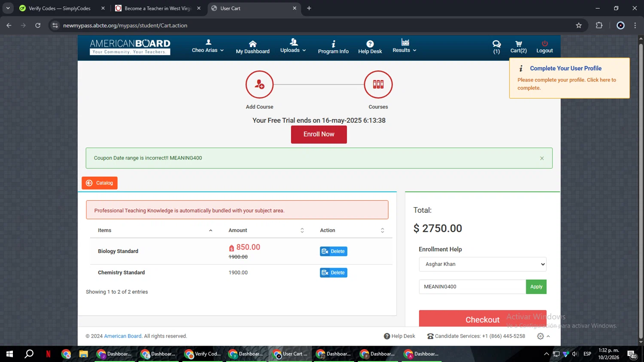The width and height of the screenshot is (644, 362).
Task: Open the Windows notification center
Action: coord(632,354)
